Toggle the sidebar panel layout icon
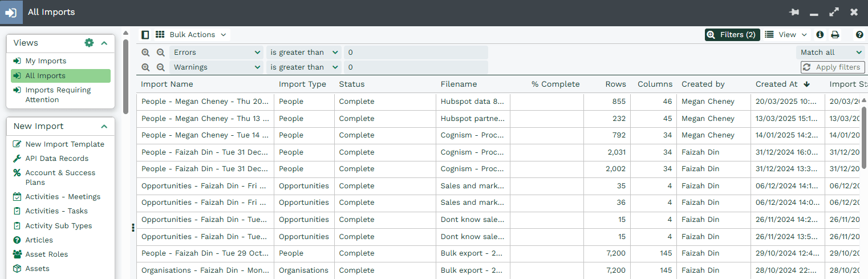The image size is (868, 279). click(145, 35)
